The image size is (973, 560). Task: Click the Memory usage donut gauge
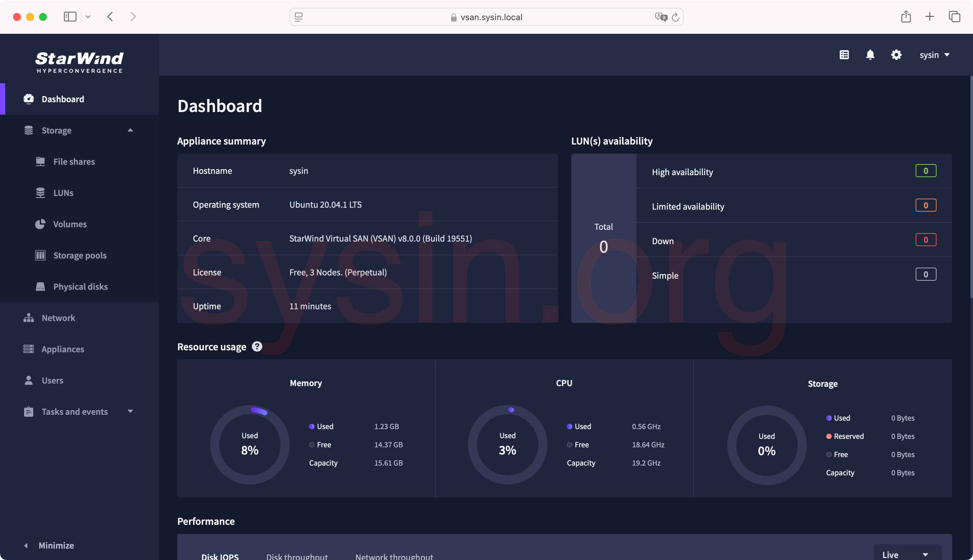[x=250, y=444]
